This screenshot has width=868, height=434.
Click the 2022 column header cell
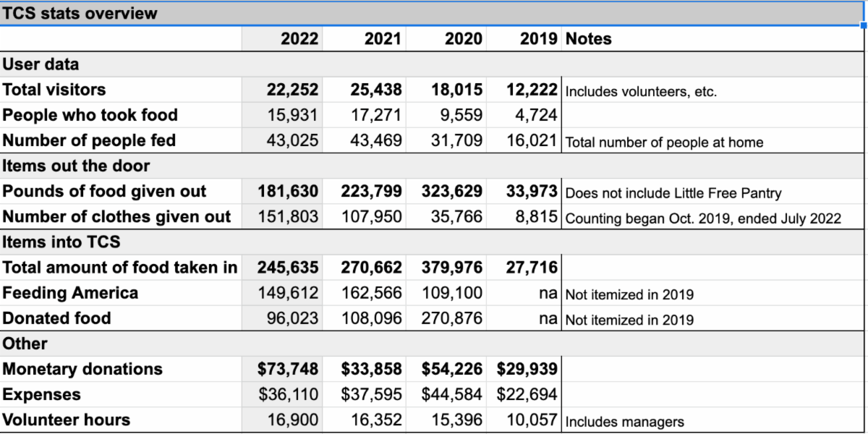tap(299, 39)
